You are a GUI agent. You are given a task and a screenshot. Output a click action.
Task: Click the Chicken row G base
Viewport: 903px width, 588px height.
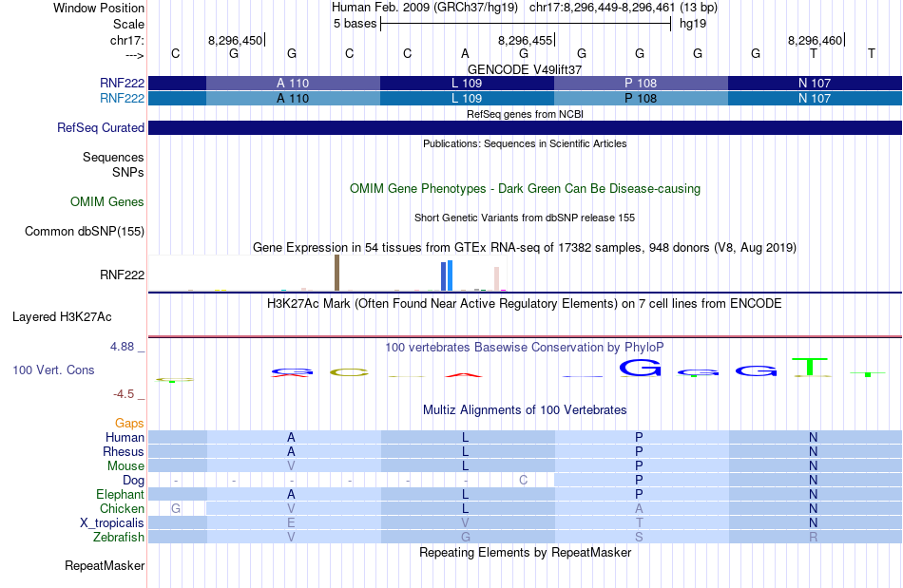[x=176, y=508]
